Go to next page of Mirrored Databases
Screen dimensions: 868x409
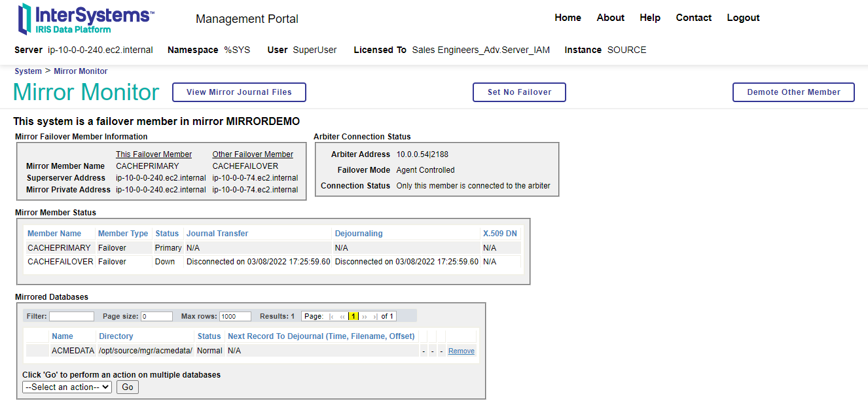point(365,317)
